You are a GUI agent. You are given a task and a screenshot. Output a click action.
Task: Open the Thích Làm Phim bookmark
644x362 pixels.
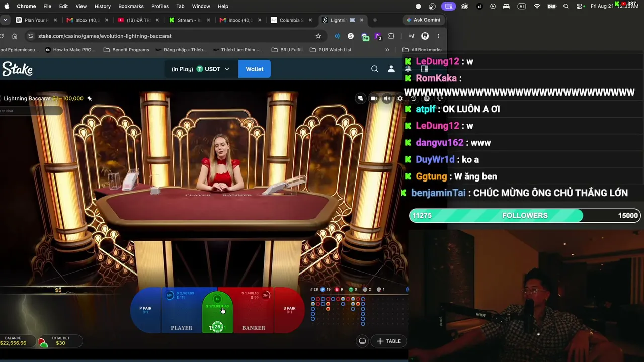(238, 50)
